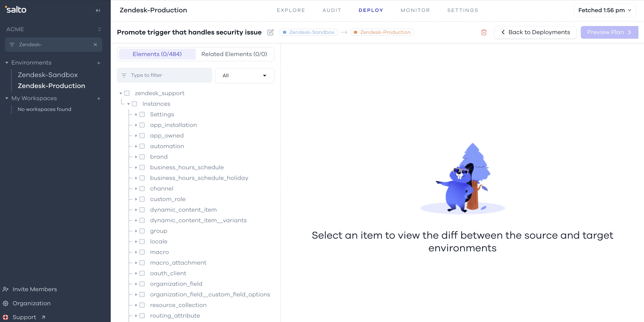The height and width of the screenshot is (322, 644).
Task: Open the Support link
Action: tap(24, 317)
